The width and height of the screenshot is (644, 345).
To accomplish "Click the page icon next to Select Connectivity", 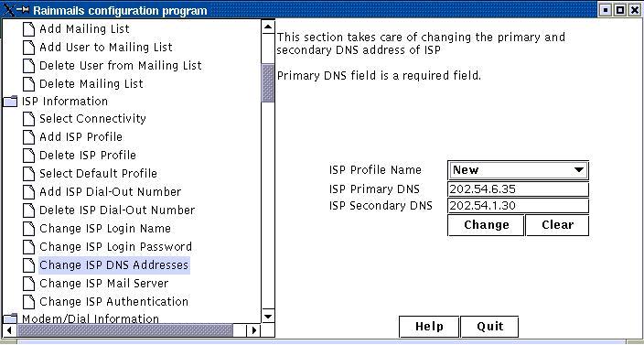I will 28,119.
